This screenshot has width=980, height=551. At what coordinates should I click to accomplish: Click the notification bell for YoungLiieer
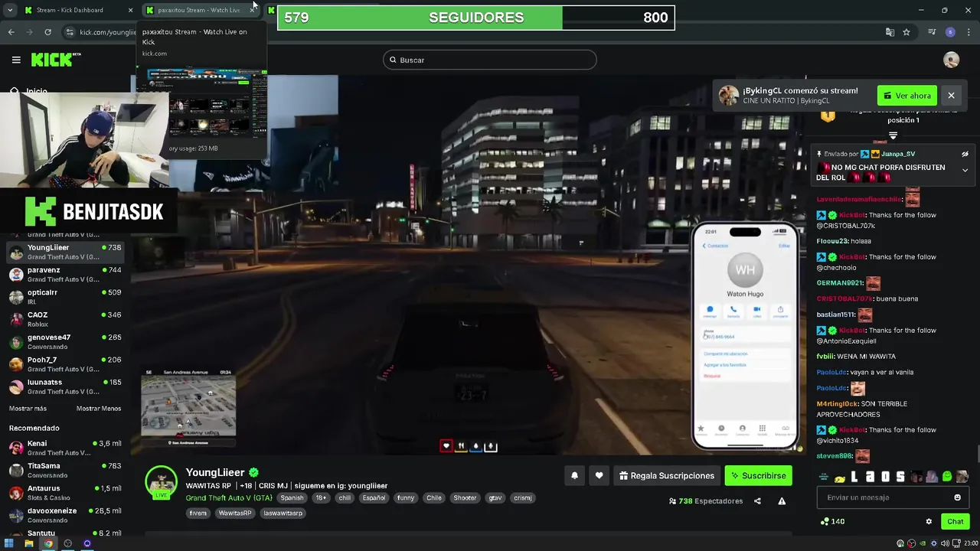click(x=574, y=475)
